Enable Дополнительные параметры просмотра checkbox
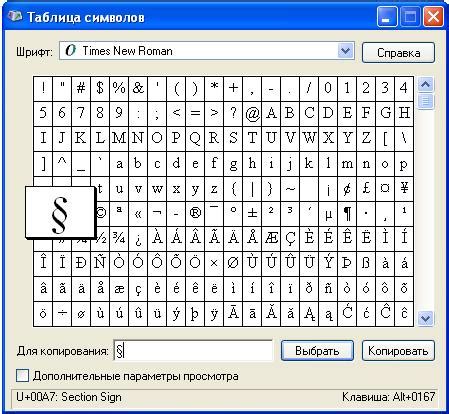Viewport: 449px width, 414px height. click(23, 376)
